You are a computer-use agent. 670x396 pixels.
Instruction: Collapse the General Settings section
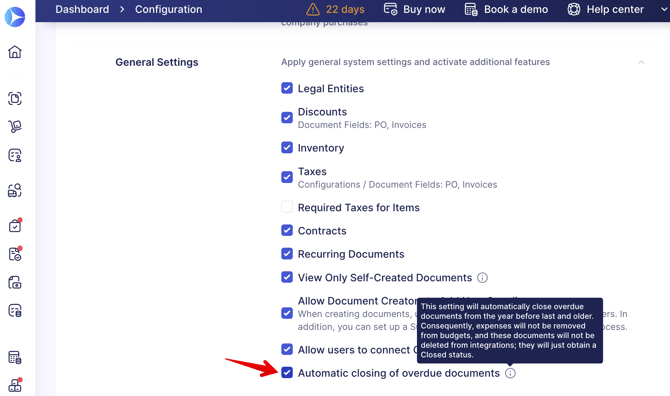tap(641, 62)
